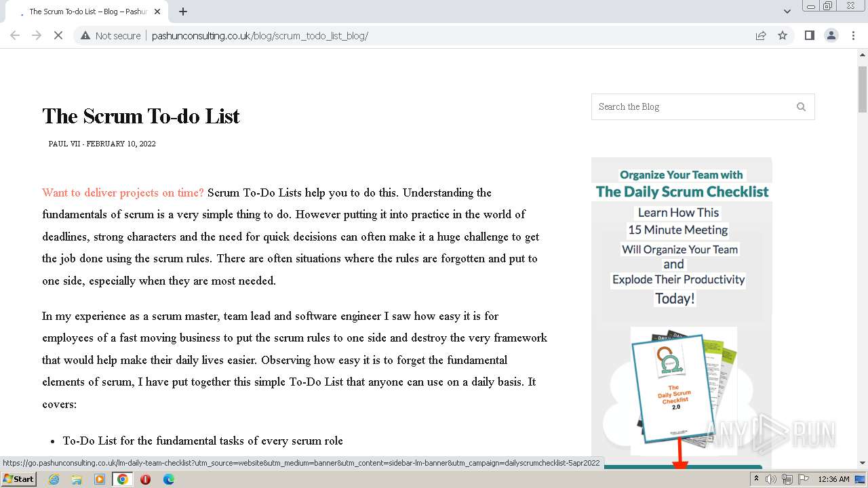
Task: Stop loading the page
Action: (x=58, y=35)
